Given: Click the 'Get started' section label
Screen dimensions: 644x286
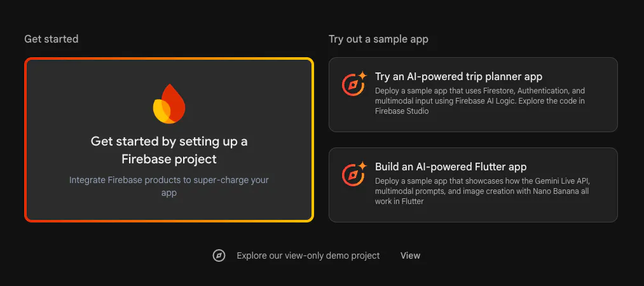Looking at the screenshot, I should [51, 39].
